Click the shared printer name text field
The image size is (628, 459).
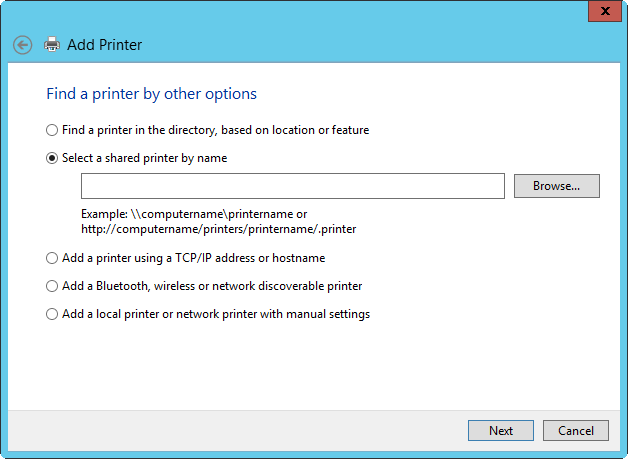point(292,186)
